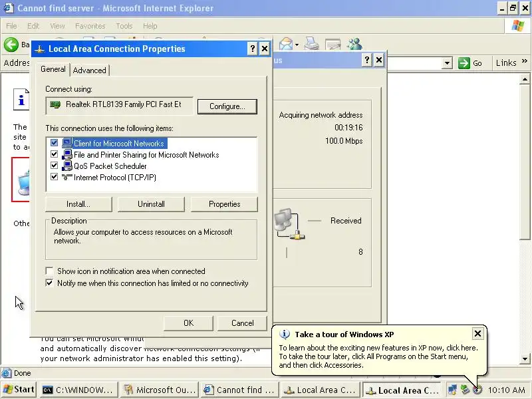Click the network computers icon in Status dialog
Image resolution: width=532 pixels, height=399 pixels.
[x=289, y=224]
